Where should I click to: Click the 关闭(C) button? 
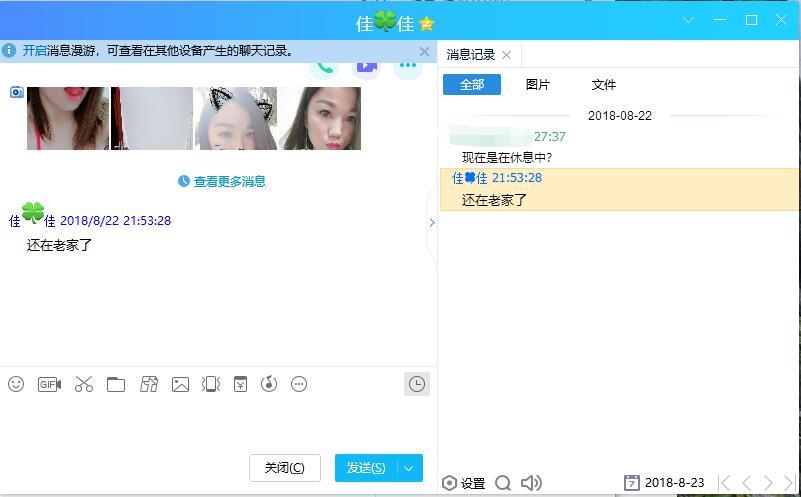click(284, 468)
